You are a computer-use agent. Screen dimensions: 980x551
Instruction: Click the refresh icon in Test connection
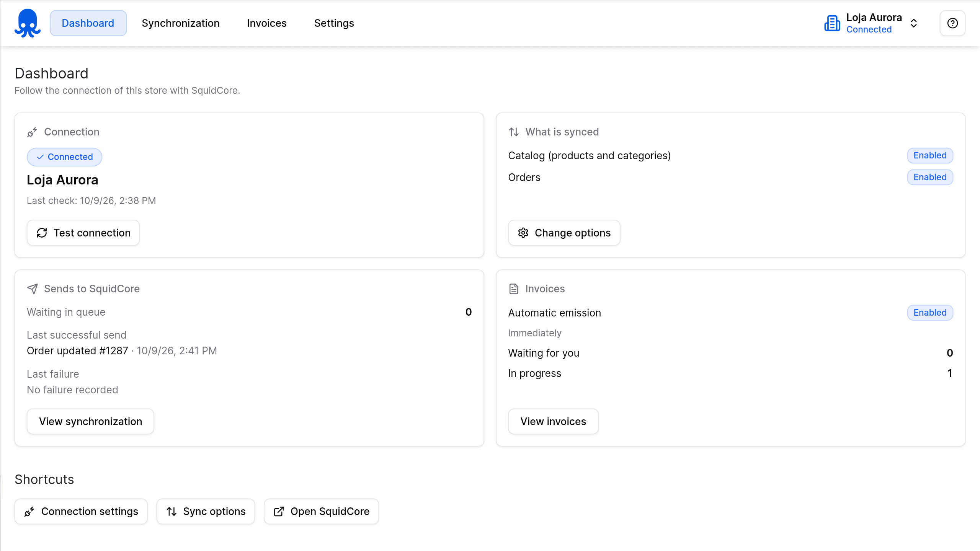[x=42, y=233]
